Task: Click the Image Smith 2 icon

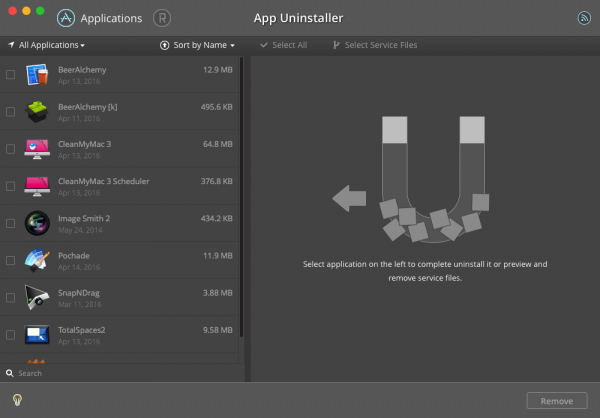Action: [37, 223]
